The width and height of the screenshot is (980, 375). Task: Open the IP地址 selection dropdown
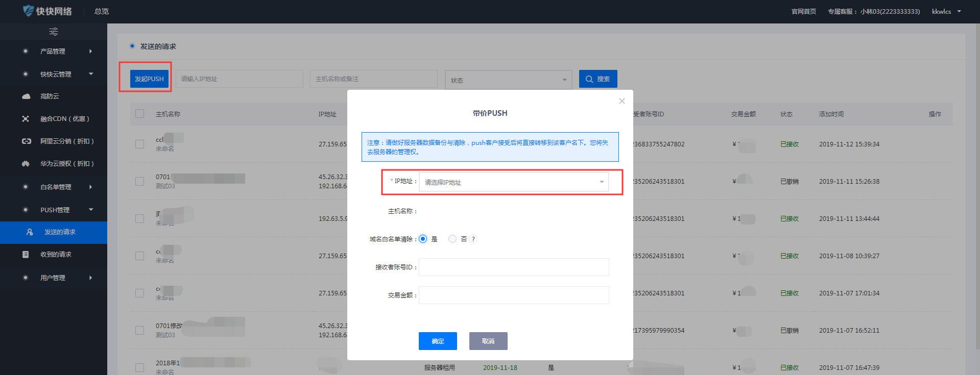(x=513, y=182)
